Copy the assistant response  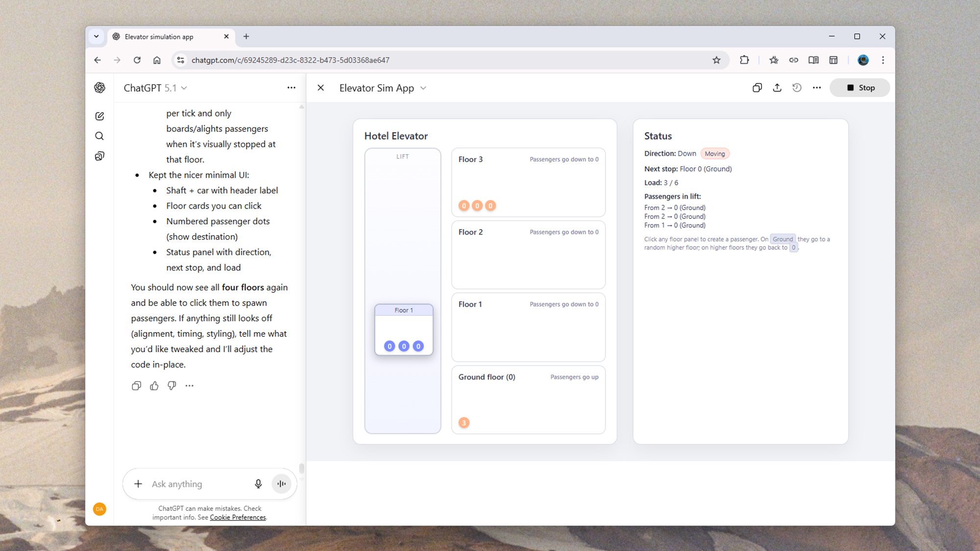(136, 386)
